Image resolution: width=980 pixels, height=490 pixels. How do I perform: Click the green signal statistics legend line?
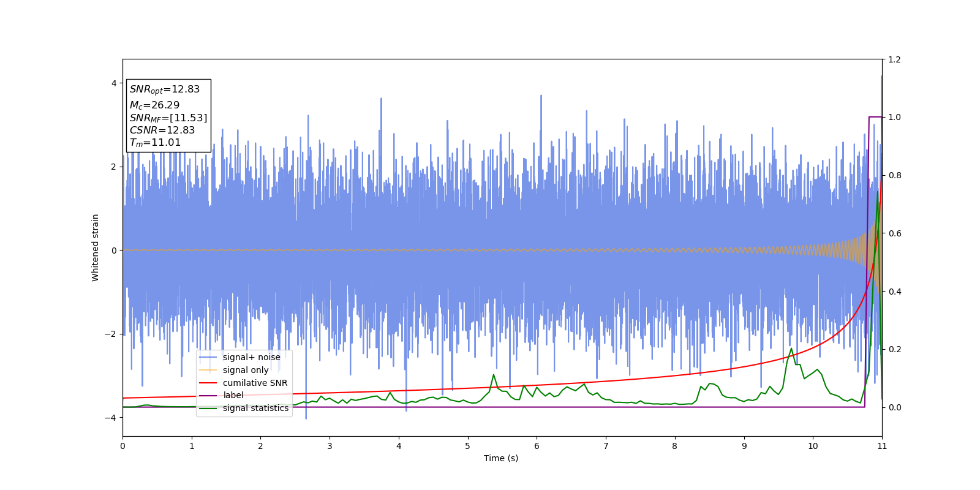208,408
